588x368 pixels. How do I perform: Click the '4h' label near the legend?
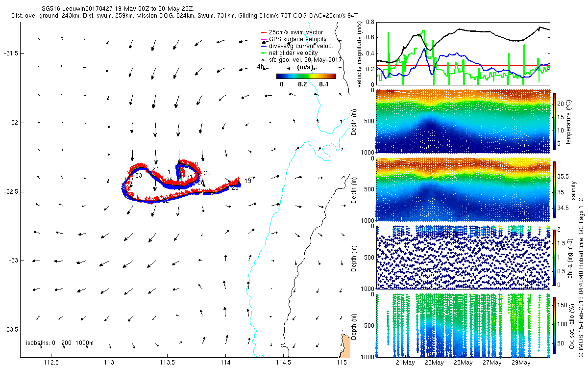tap(261, 67)
